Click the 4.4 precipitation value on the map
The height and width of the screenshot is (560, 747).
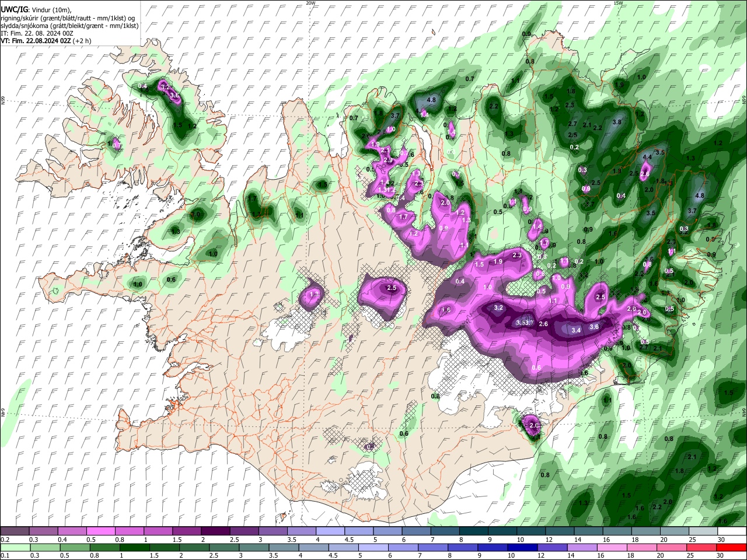click(647, 157)
